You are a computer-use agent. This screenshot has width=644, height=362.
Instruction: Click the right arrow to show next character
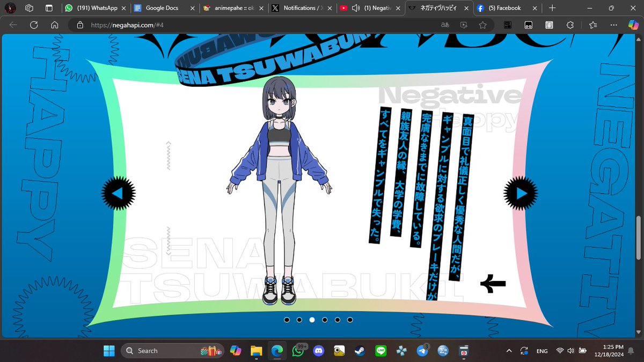[521, 193]
